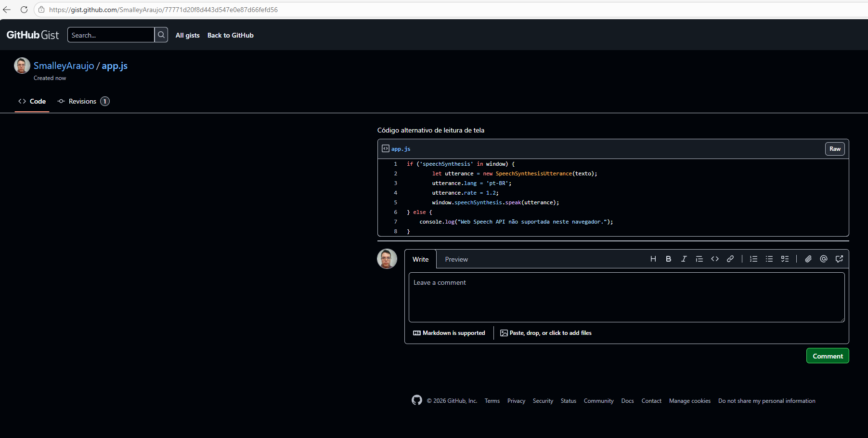Click the app.js file name link
868x438 pixels.
(x=401, y=149)
